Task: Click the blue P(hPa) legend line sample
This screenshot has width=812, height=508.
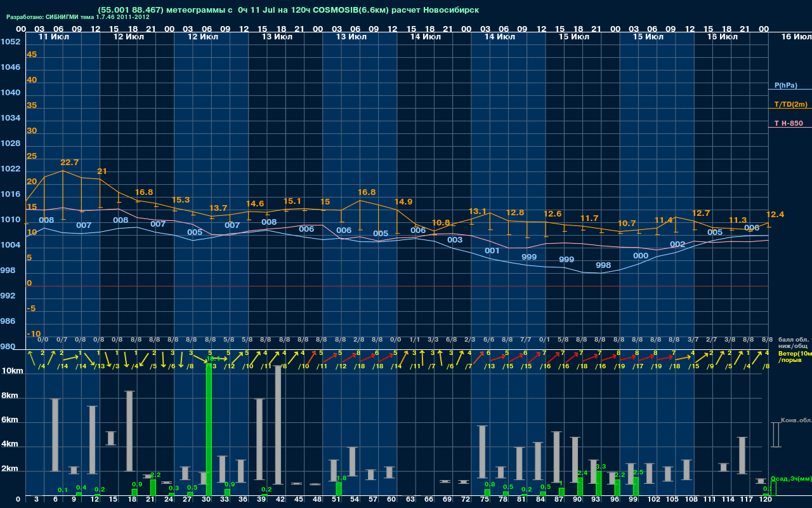Action: [x=790, y=90]
